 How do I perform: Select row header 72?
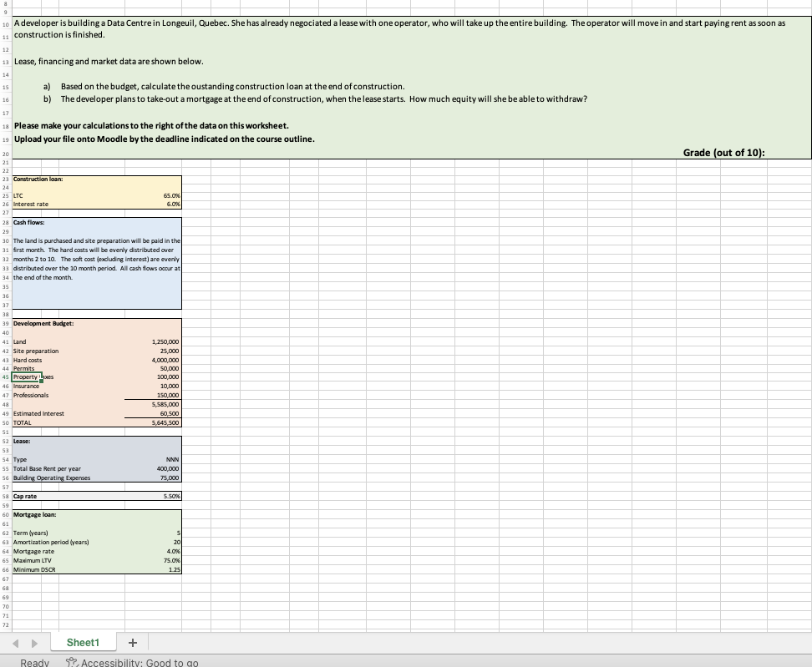point(6,625)
